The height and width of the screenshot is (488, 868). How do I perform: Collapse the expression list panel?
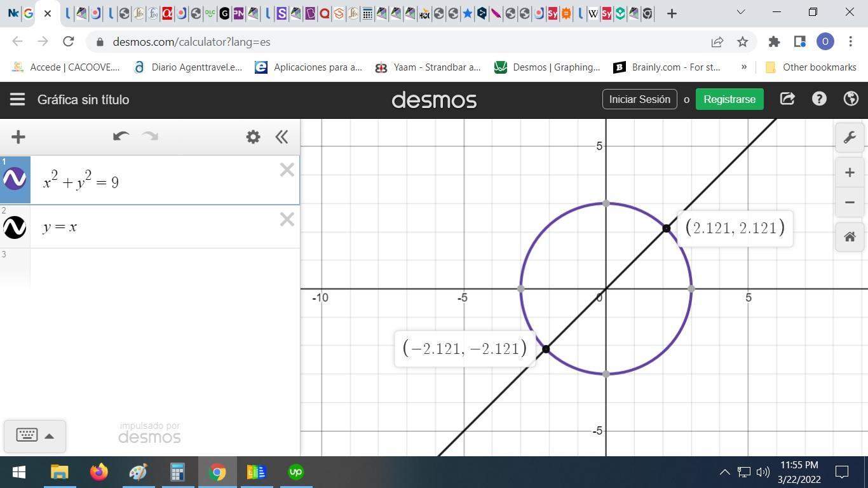pyautogui.click(x=281, y=137)
